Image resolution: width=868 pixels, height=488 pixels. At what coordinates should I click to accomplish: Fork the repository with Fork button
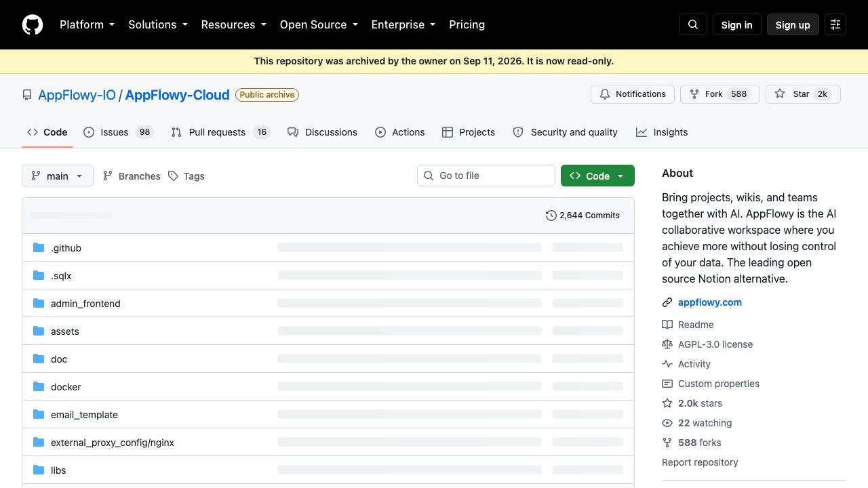[x=719, y=94]
